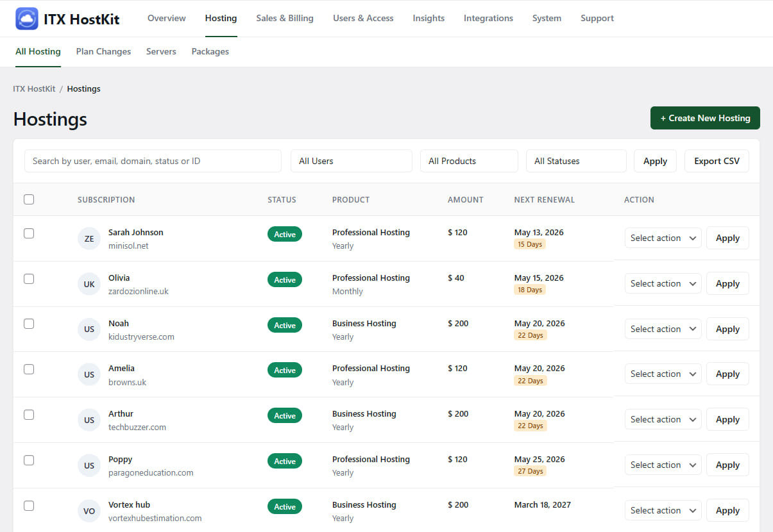Open Select action dropdown for Sarah Johnson
The image size is (773, 532).
pos(663,238)
